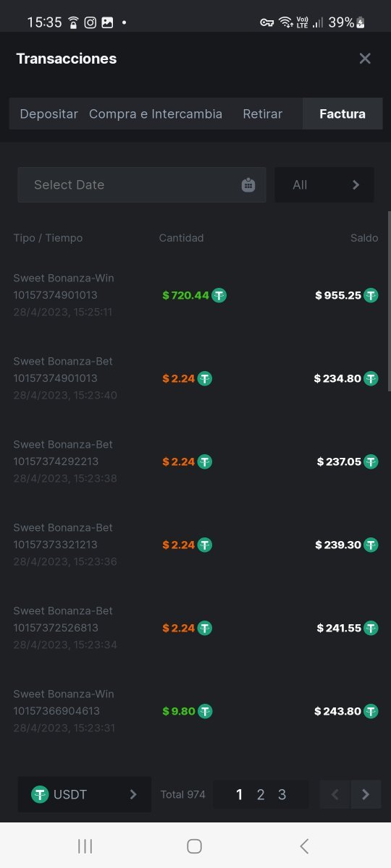Click the transaction list scrollbar

coord(389,311)
